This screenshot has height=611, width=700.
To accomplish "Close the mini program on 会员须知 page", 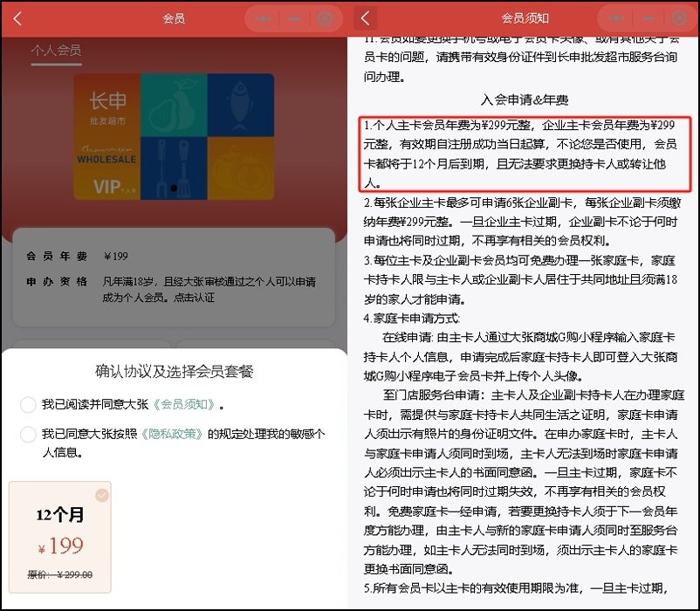I will point(677,18).
